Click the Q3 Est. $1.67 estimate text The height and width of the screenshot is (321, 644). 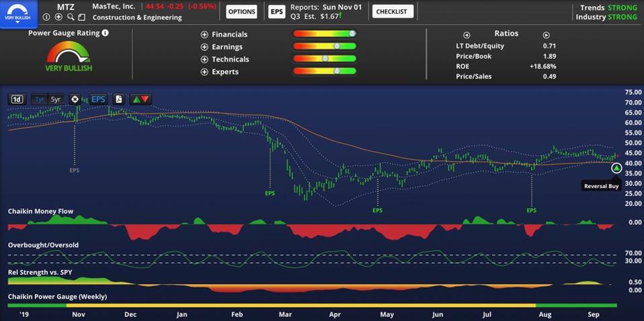[x=316, y=17]
